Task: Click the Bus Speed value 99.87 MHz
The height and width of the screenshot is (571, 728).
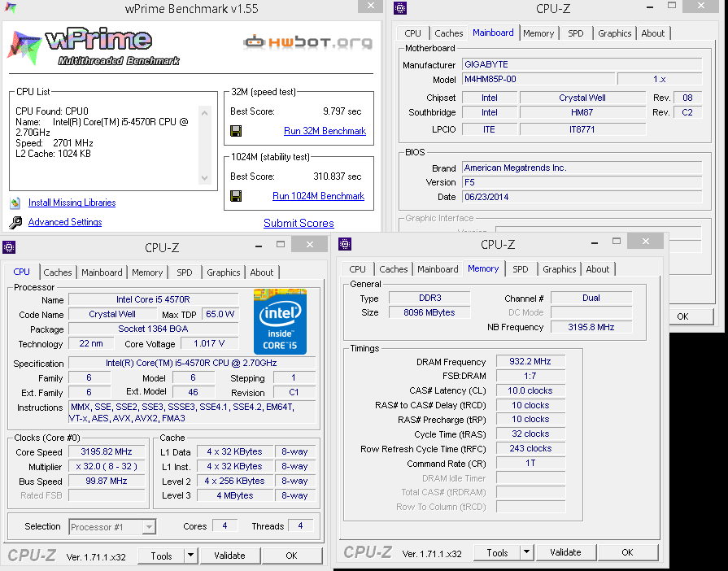Action: pyautogui.click(x=107, y=481)
